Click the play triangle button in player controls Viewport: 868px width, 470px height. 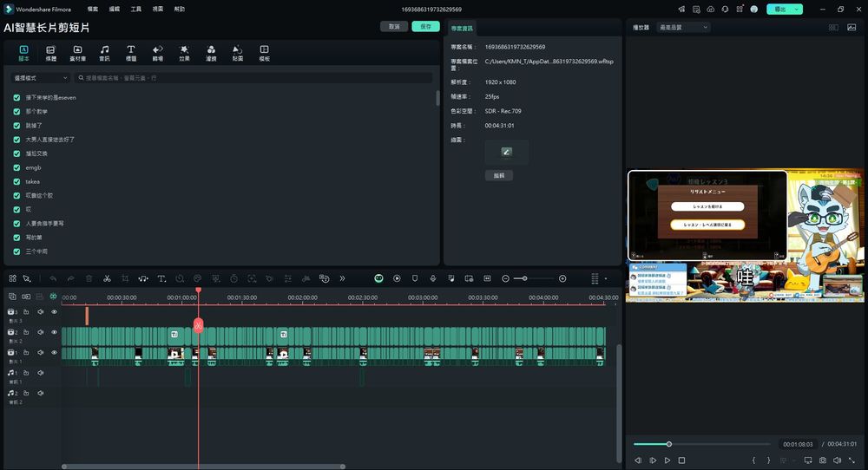(667, 460)
